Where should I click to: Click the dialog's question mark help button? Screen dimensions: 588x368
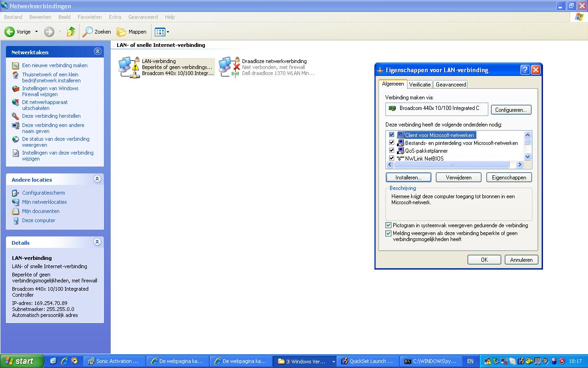coord(525,70)
